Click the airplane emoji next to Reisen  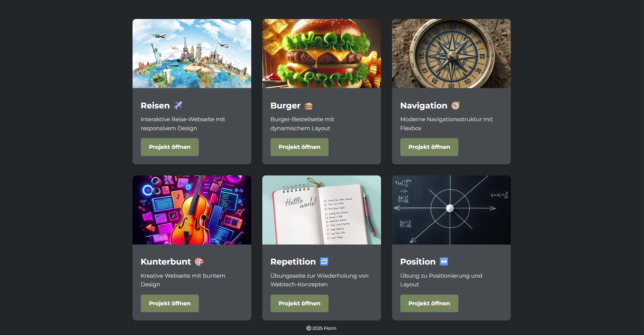coord(178,105)
